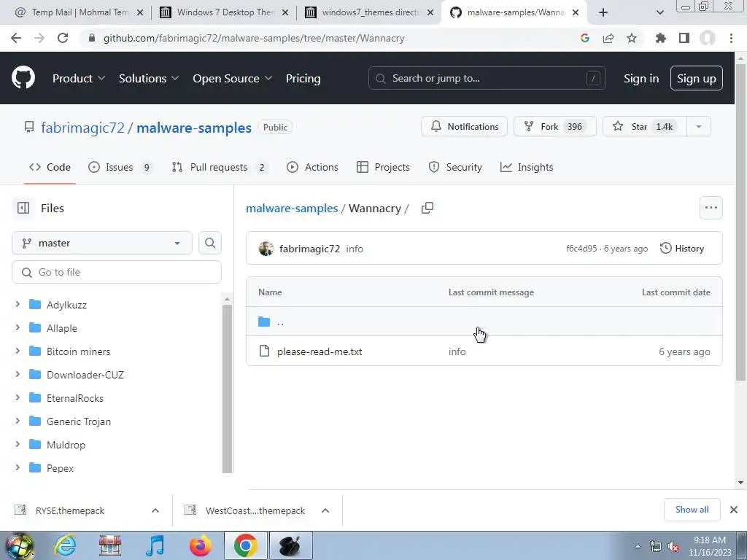Click the Go to file input

117,272
